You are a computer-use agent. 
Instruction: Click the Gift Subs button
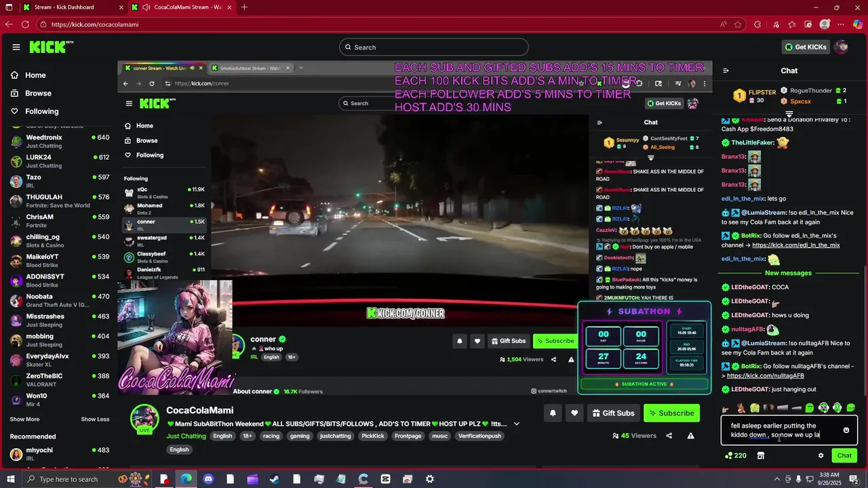[x=613, y=413]
